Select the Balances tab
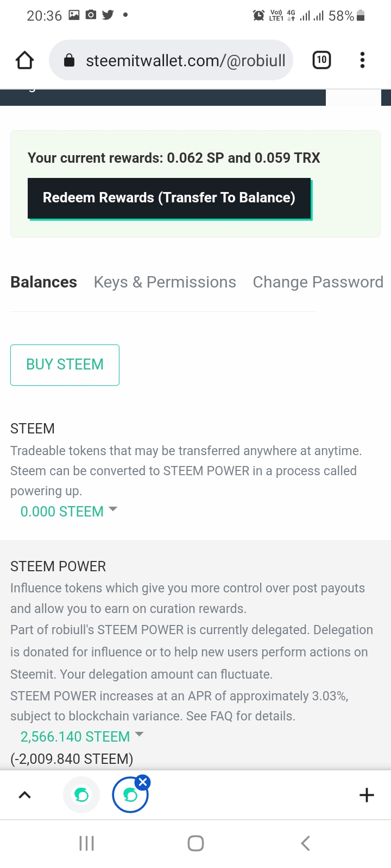 (43, 282)
